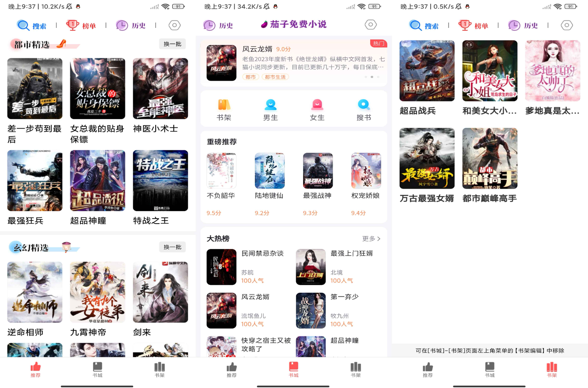Open 万古最强女婿 from the bookshelf
Screen dimensions: 588x388
pos(427,159)
